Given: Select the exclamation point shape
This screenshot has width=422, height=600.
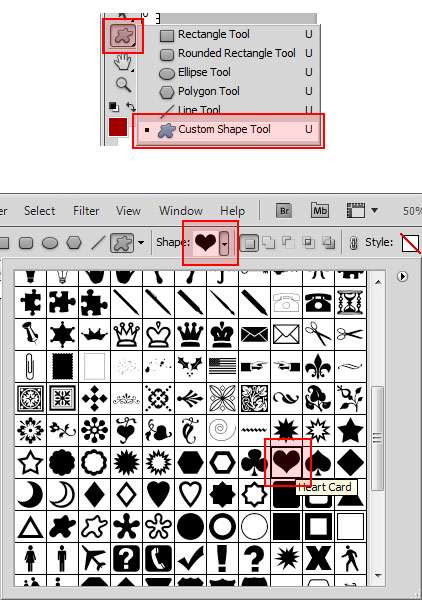Looking at the screenshot, I should pyautogui.click(x=222, y=558).
